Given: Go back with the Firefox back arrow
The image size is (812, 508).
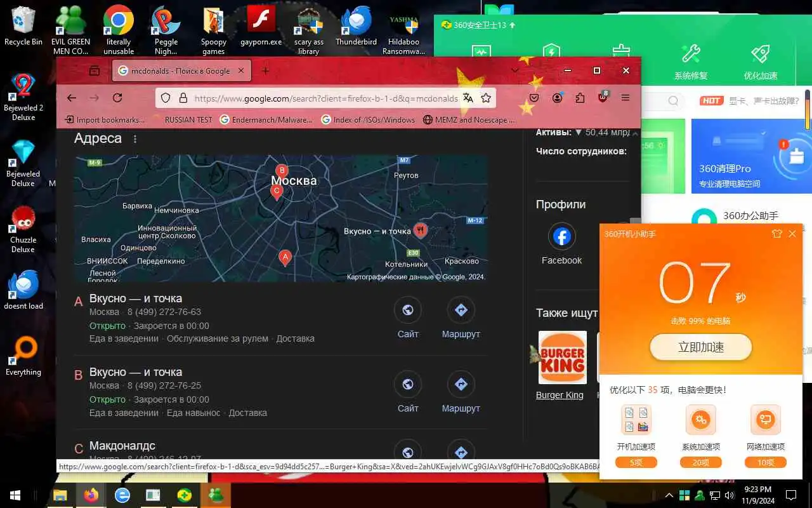Looking at the screenshot, I should click(x=72, y=98).
